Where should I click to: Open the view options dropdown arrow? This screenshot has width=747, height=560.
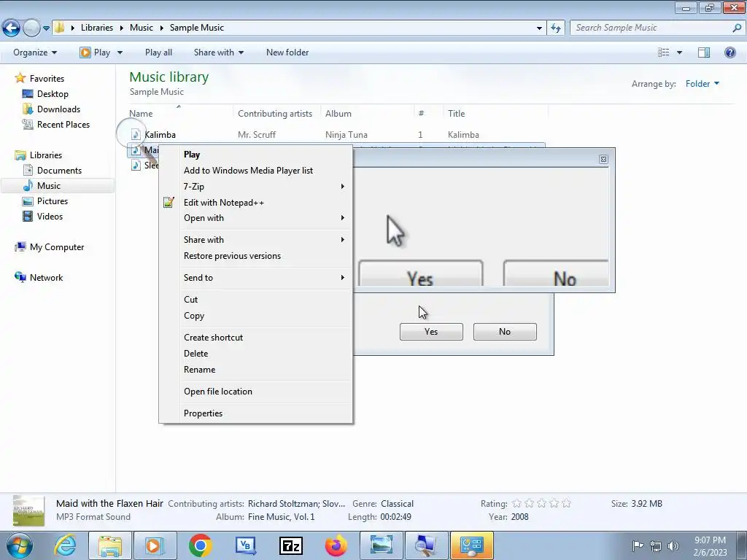[679, 52]
